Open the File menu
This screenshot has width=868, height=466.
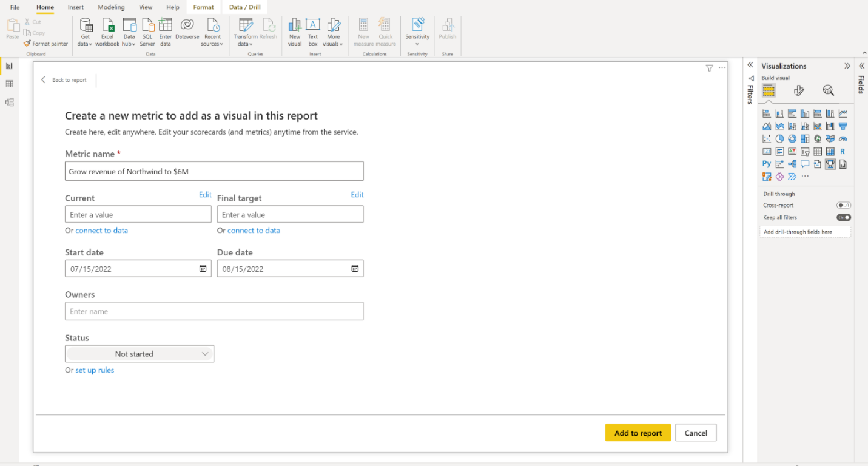pyautogui.click(x=15, y=7)
